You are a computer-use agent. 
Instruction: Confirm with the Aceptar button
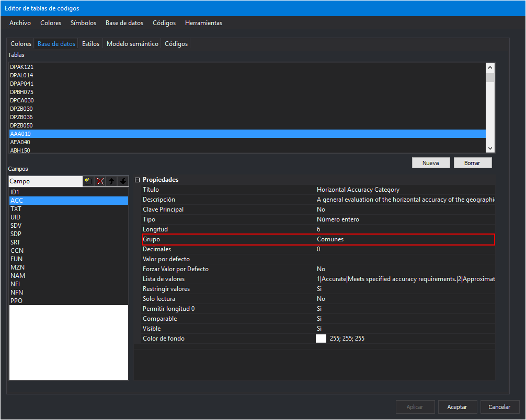click(453, 407)
